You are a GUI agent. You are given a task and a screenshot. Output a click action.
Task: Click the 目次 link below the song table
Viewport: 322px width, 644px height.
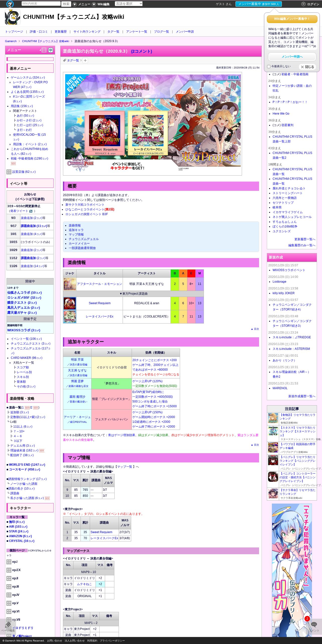point(255,329)
